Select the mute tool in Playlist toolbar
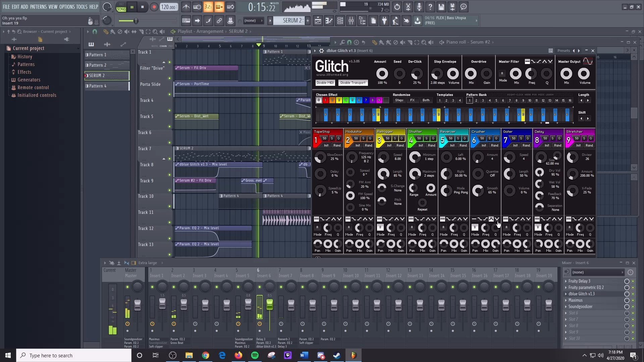 coord(127,32)
